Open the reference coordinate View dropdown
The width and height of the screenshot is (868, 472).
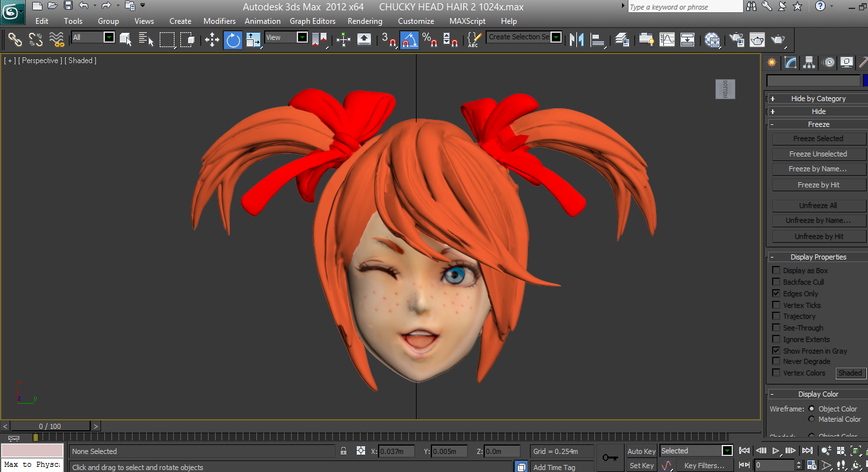coord(302,37)
